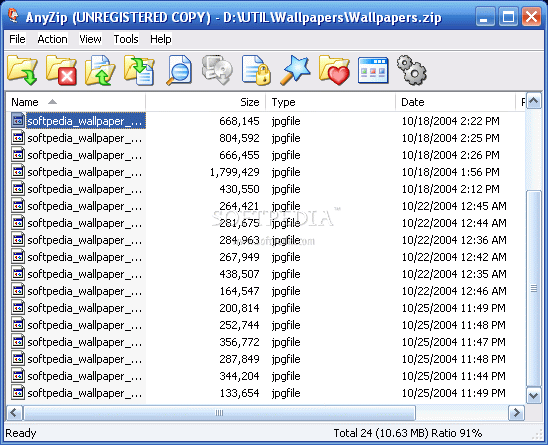
Task: Click the file icon of the 438,507 row
Action: pyautogui.click(x=18, y=274)
